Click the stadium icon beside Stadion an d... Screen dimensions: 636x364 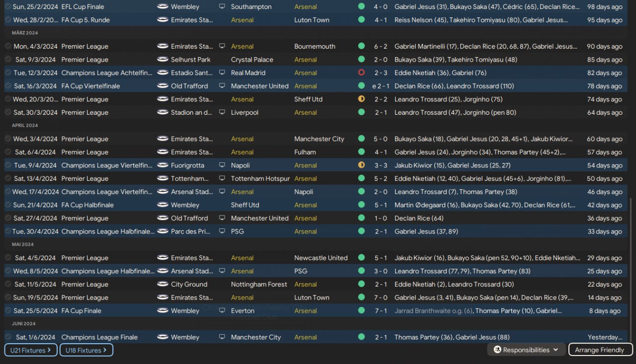[x=162, y=112]
